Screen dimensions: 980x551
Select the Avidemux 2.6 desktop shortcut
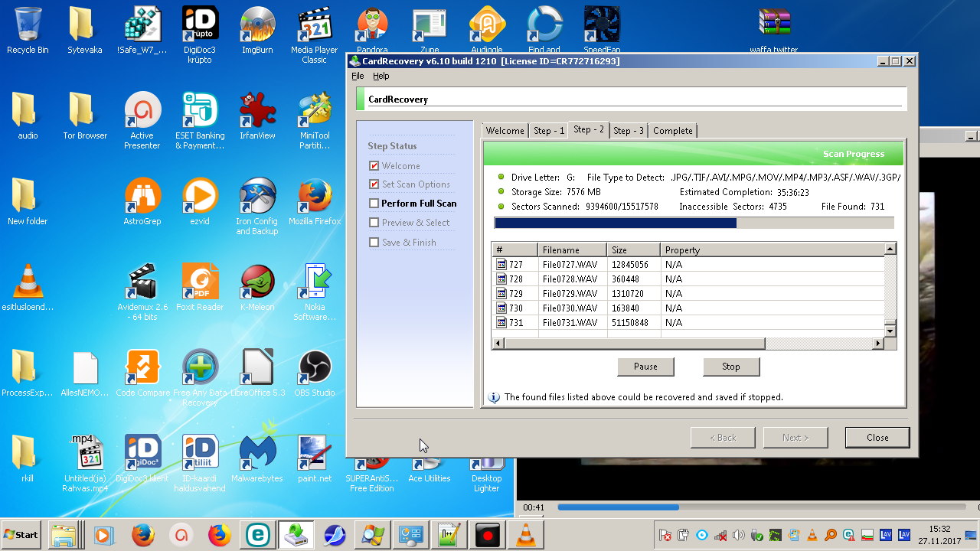[x=142, y=292]
